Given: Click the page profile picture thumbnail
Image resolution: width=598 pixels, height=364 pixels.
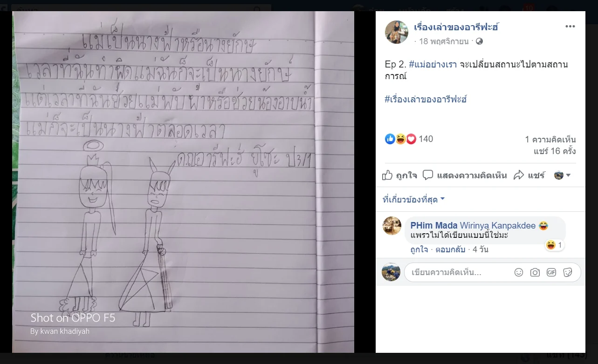Looking at the screenshot, I should [x=397, y=32].
